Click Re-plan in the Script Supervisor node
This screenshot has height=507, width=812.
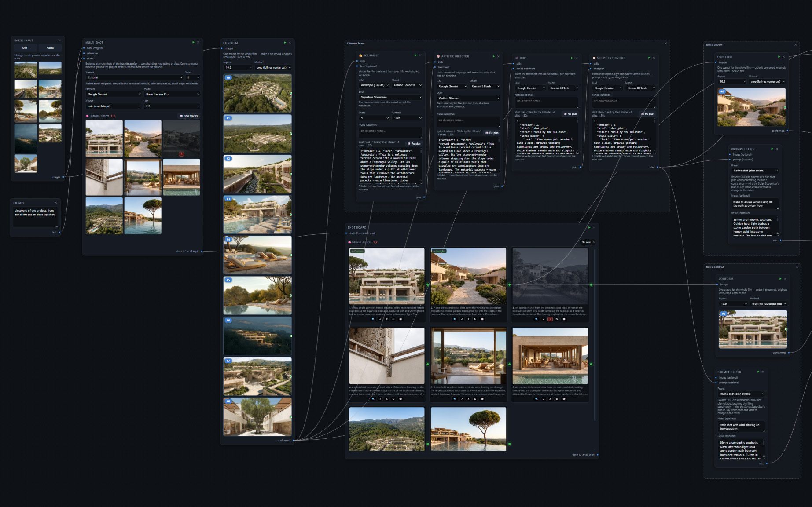click(647, 114)
